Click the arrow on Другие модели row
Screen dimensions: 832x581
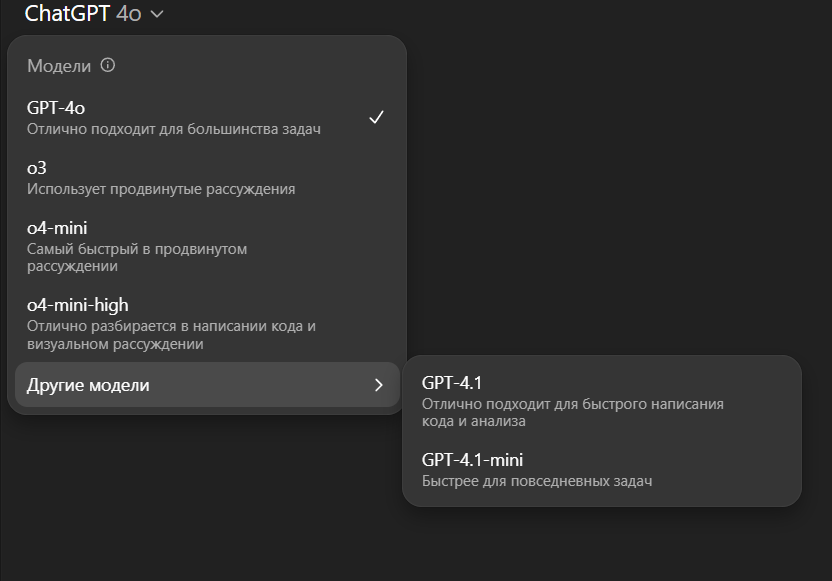coord(378,385)
